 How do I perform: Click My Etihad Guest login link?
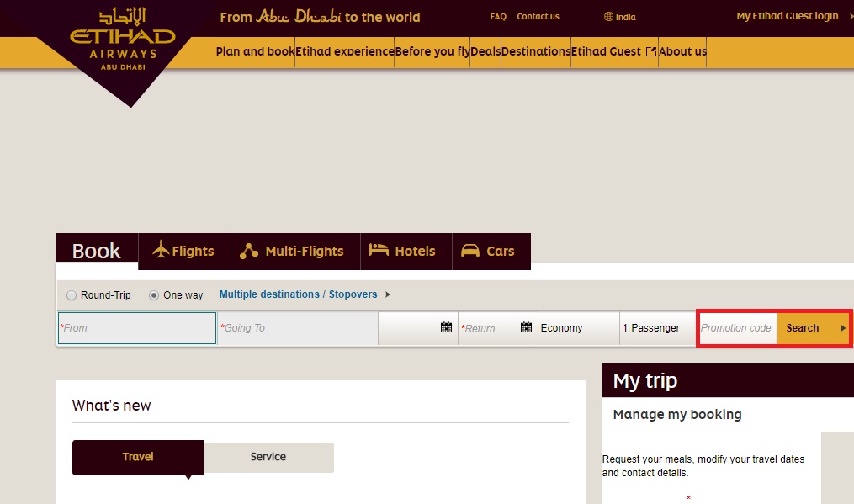pyautogui.click(x=787, y=16)
